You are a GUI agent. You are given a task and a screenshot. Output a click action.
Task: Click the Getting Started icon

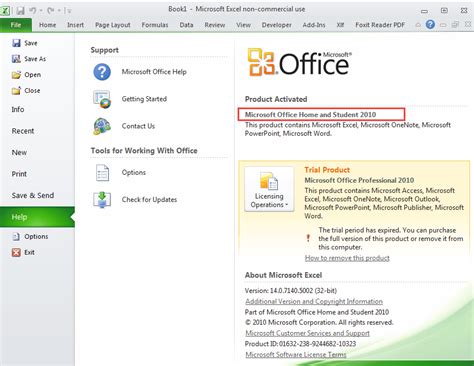point(102,99)
